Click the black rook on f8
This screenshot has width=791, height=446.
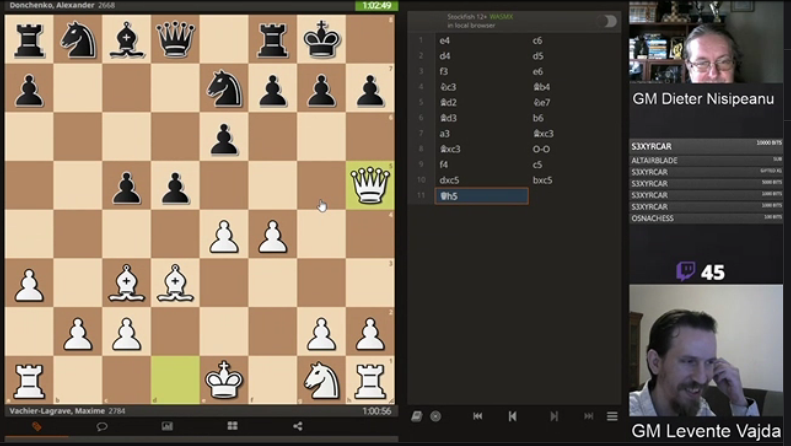(x=272, y=39)
